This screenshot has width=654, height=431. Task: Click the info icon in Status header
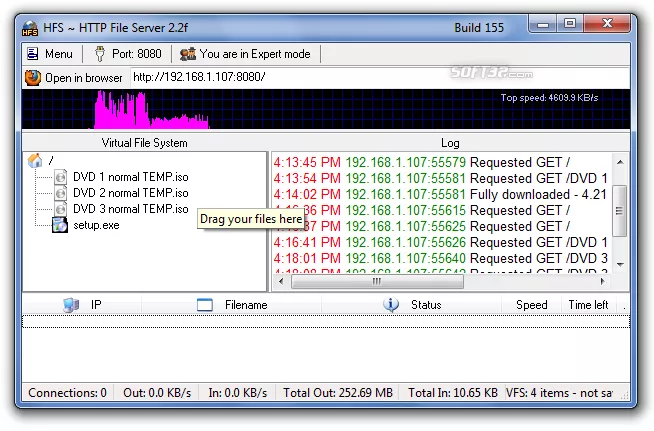click(x=391, y=305)
